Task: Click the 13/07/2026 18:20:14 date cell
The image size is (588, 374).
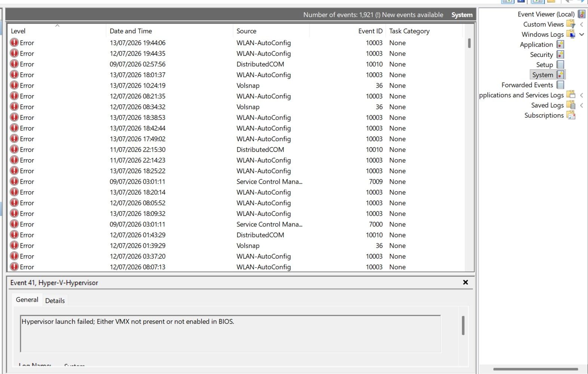Action: coord(137,192)
